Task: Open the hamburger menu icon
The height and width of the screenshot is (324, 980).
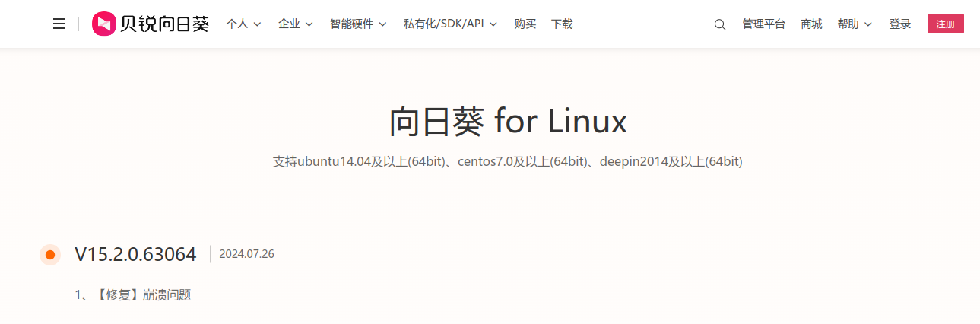Action: pyautogui.click(x=59, y=24)
